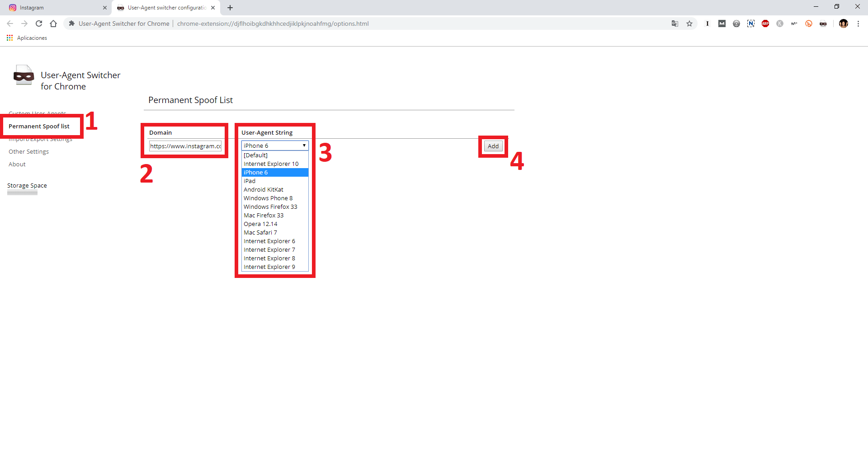Click the Add button
The height and width of the screenshot is (470, 868).
493,146
